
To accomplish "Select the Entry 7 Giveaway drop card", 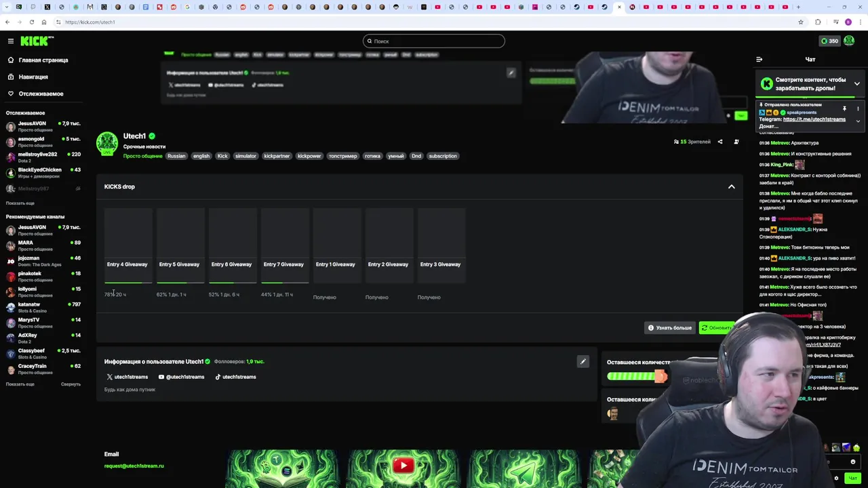I will point(284,245).
